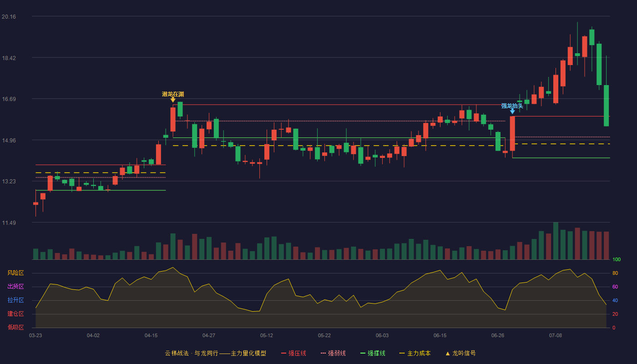Click the 低吸区 zone label
This screenshot has height=364, width=637.
click(15, 327)
